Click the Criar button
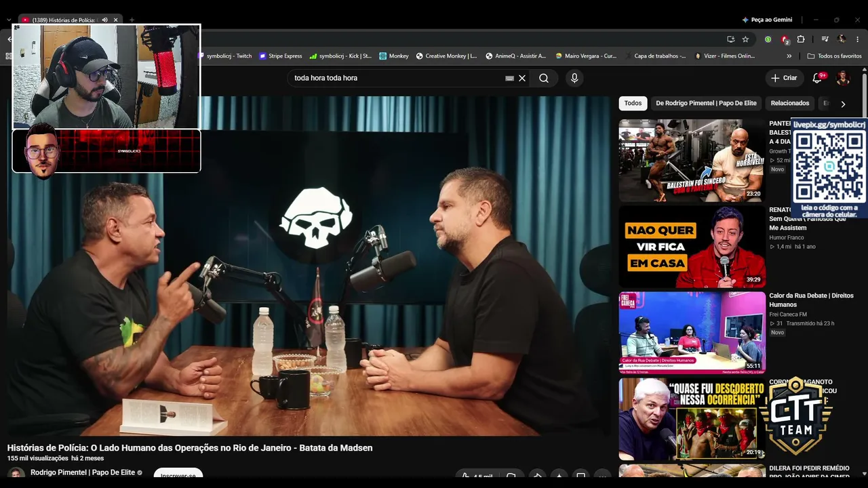 click(784, 78)
